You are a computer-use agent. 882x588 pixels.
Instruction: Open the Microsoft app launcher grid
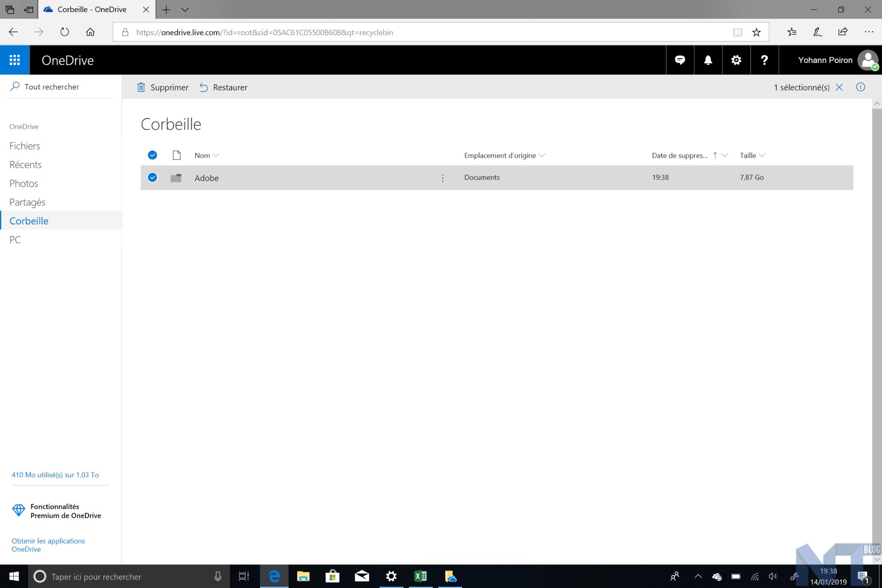pos(15,60)
